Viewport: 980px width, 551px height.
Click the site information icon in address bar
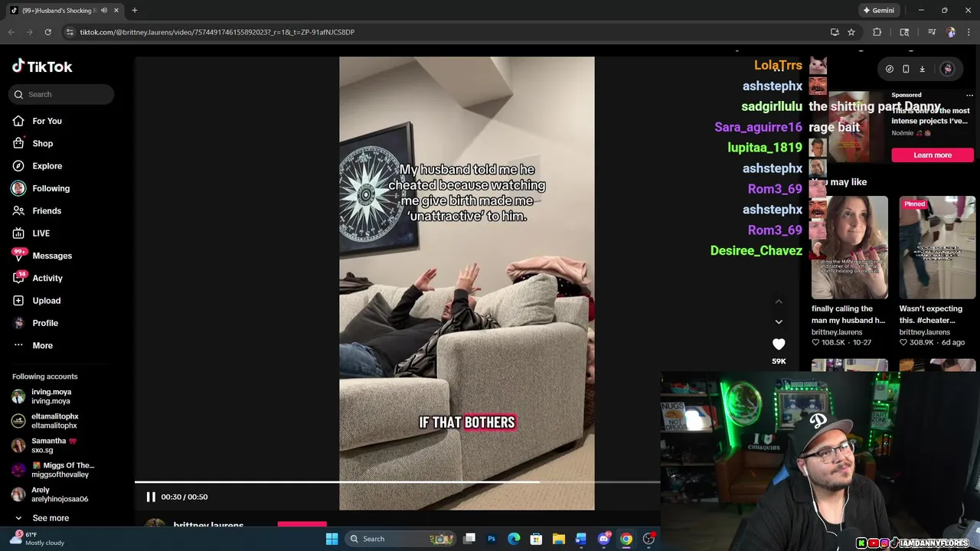(70, 32)
